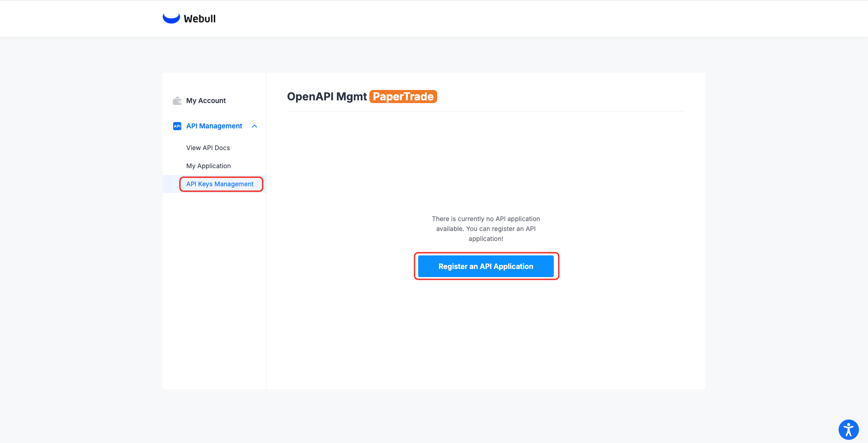Collapse the API Management section chevron
The image size is (868, 443).
click(x=255, y=126)
